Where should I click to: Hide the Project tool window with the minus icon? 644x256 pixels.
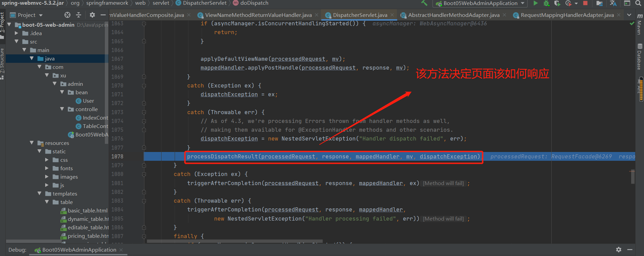[103, 15]
